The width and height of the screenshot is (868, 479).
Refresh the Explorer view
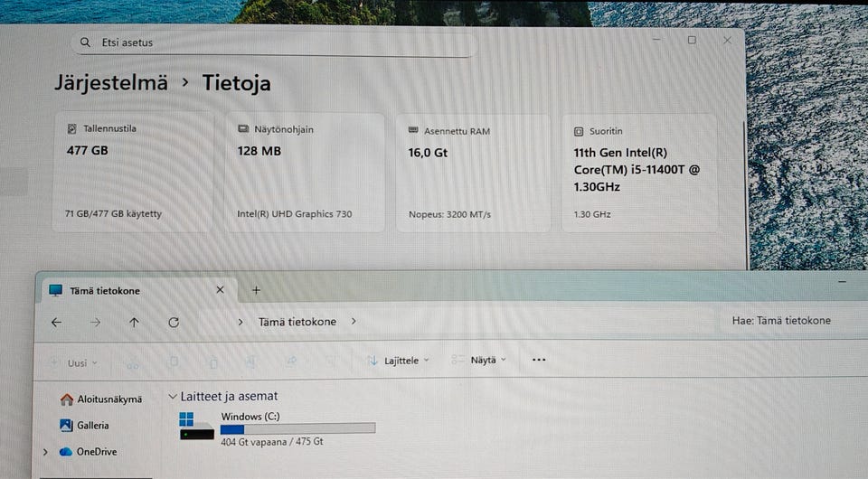(174, 322)
